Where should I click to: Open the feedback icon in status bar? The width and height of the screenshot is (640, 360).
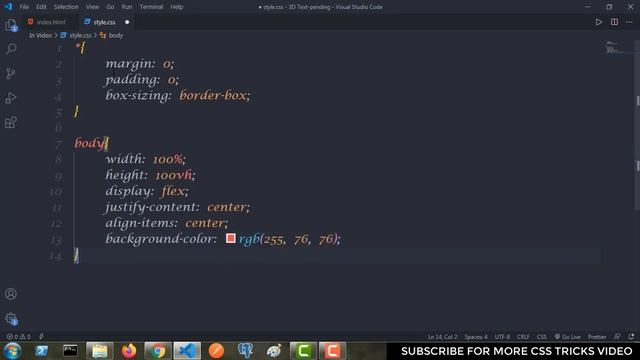click(x=617, y=337)
